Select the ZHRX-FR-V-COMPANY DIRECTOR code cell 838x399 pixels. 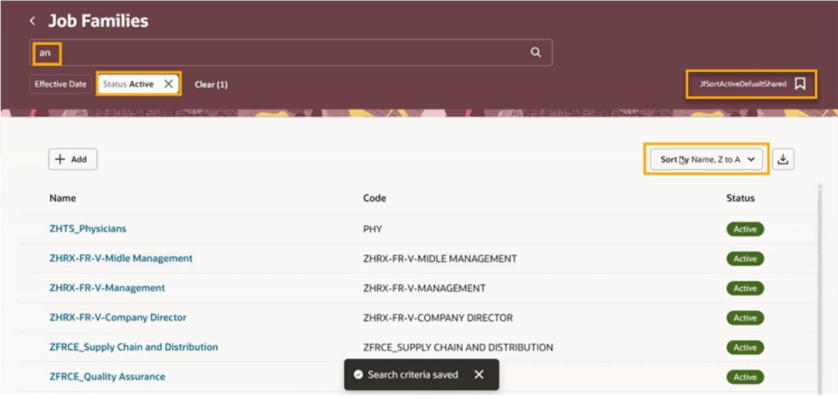click(x=438, y=318)
